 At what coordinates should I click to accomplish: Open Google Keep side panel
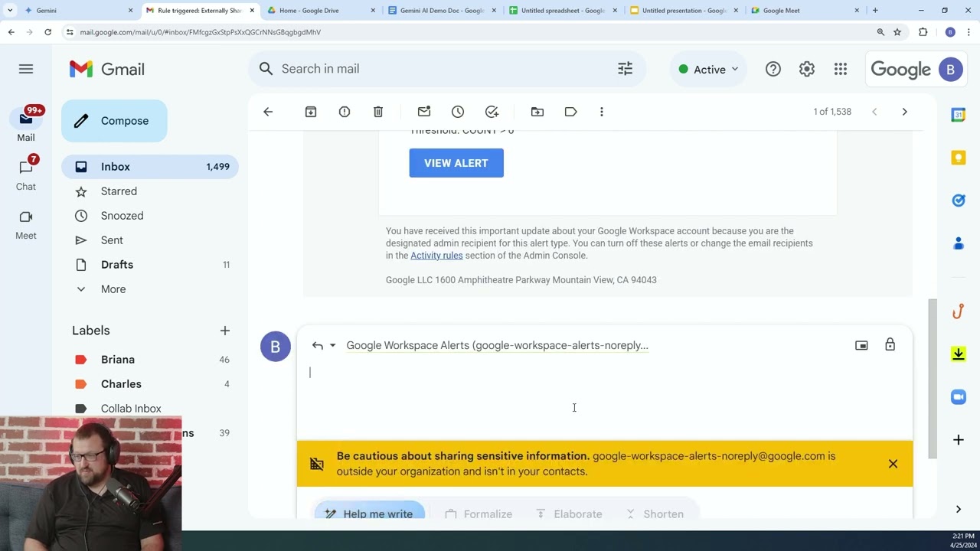point(959,158)
